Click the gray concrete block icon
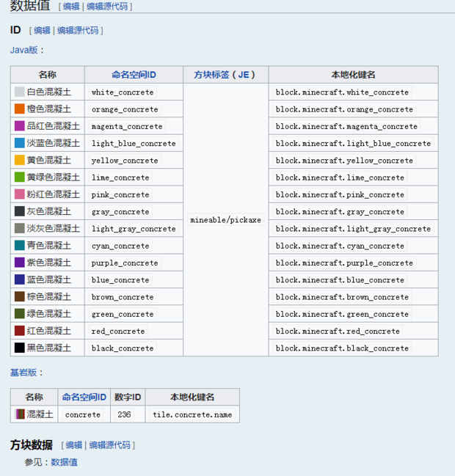The height and width of the screenshot is (476, 455). (x=19, y=211)
